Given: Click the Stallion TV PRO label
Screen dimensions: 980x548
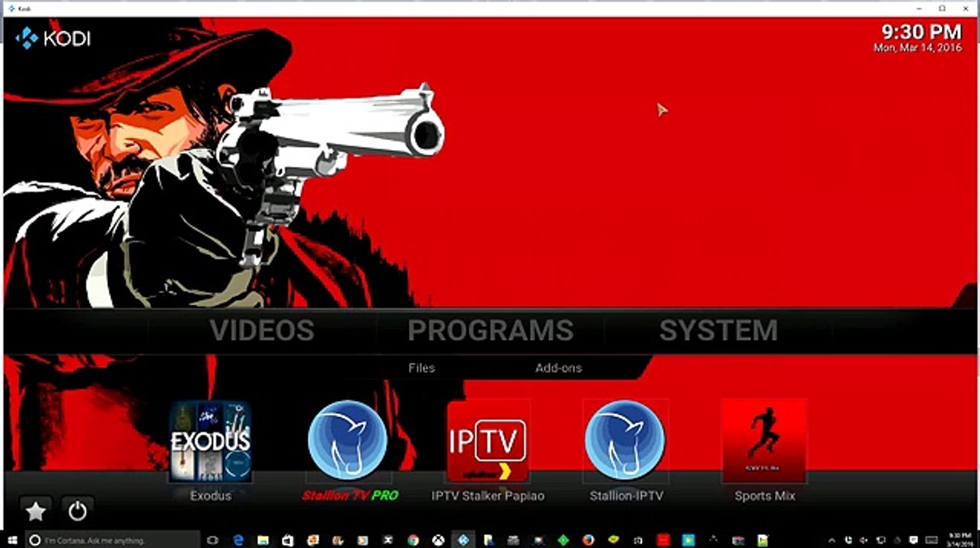Looking at the screenshot, I should pos(350,495).
